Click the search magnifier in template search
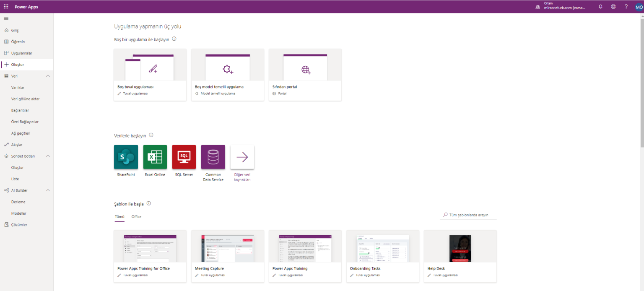 click(445, 215)
